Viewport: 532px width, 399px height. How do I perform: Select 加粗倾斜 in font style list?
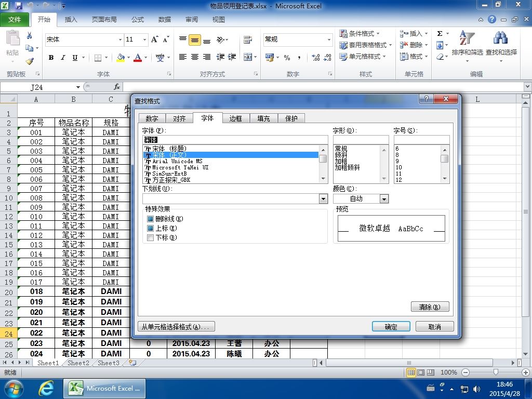(x=347, y=168)
